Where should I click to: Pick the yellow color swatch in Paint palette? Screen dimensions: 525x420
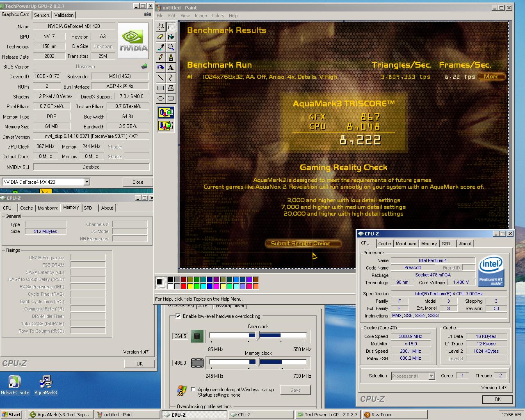point(191,286)
